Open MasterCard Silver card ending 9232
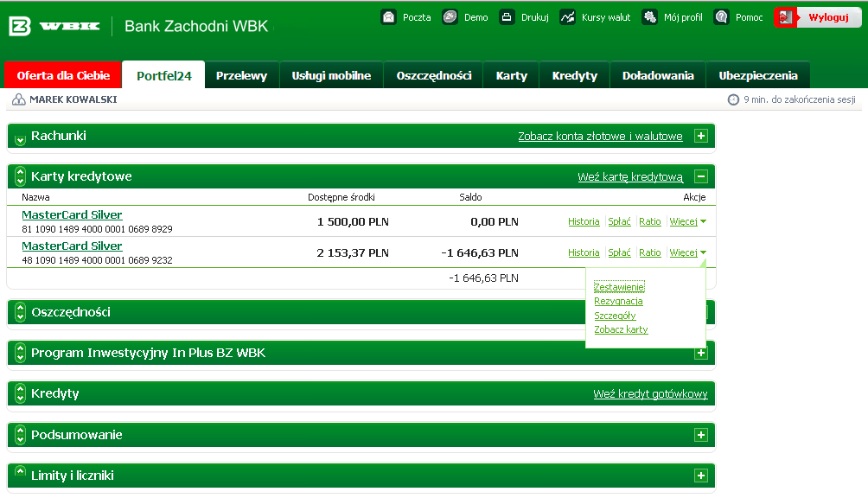The height and width of the screenshot is (498, 868). (x=72, y=246)
